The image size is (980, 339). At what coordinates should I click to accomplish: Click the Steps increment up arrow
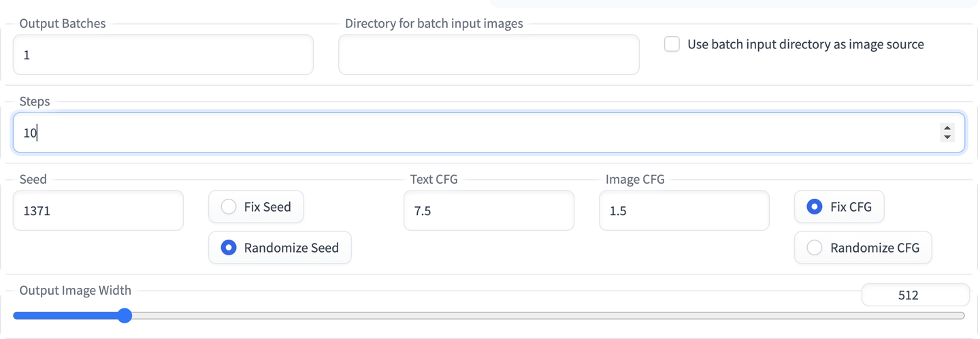[x=947, y=127]
